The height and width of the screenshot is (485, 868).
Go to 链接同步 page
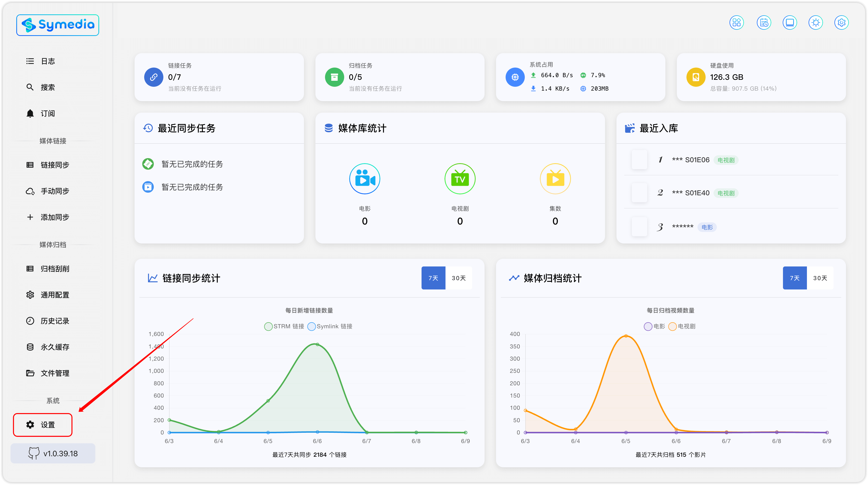coord(55,165)
